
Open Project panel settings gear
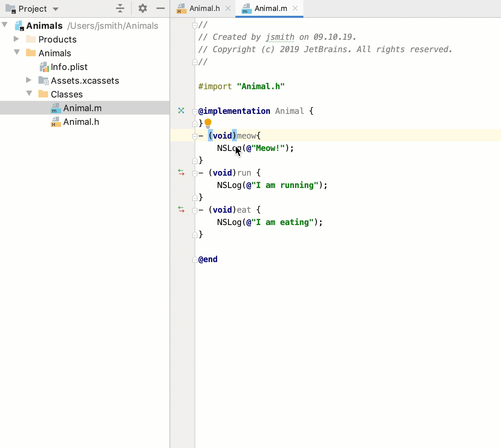[143, 8]
